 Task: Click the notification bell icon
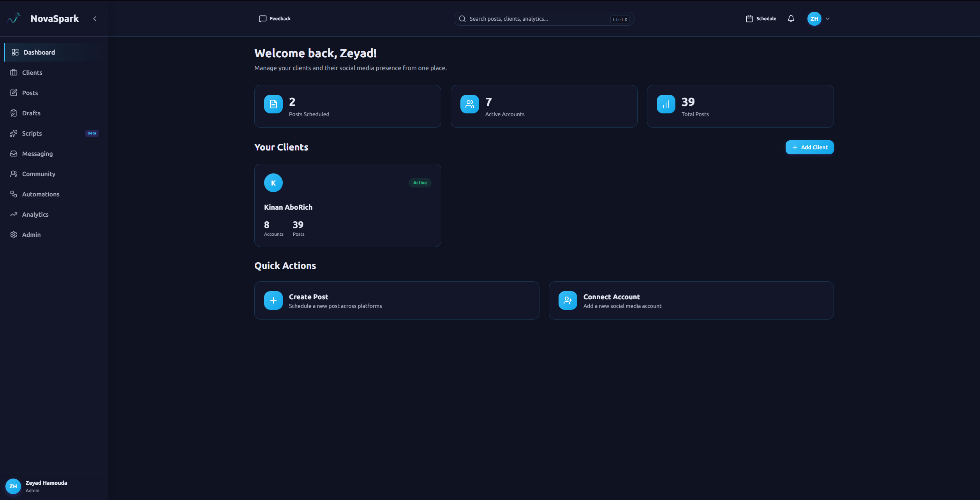791,19
